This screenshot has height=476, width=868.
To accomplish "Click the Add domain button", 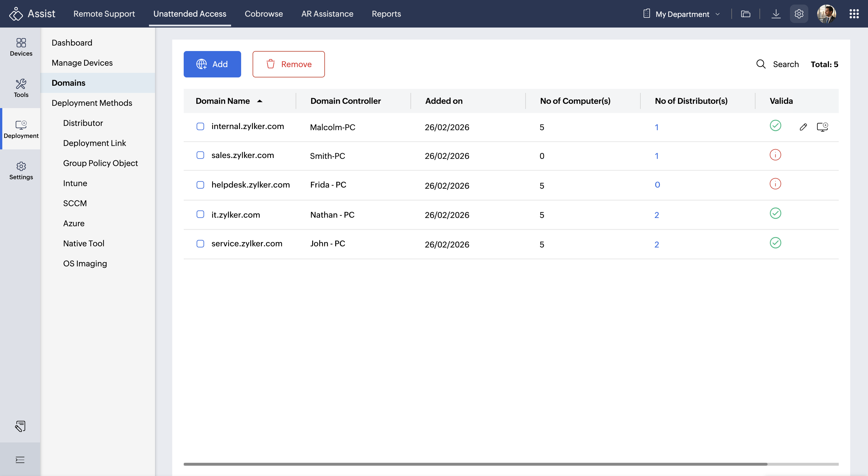I will tap(212, 64).
